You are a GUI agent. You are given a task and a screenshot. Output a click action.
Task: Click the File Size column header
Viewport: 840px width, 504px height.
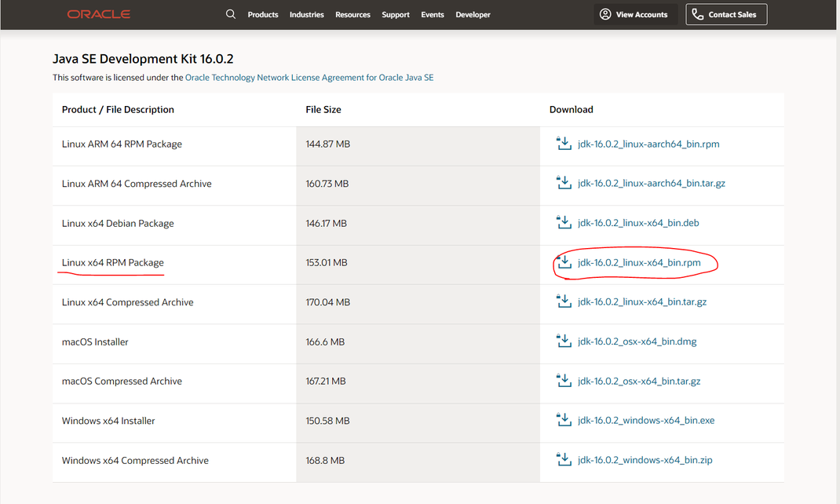pos(323,109)
